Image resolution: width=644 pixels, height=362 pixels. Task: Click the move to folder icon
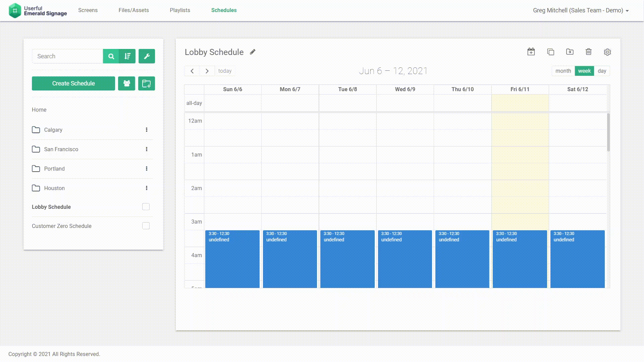coord(570,52)
